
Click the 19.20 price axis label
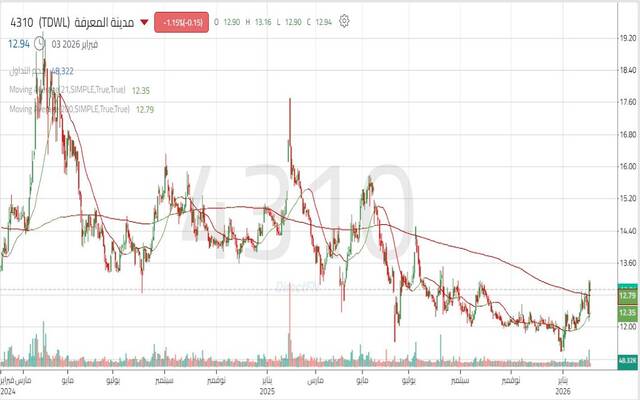point(628,38)
